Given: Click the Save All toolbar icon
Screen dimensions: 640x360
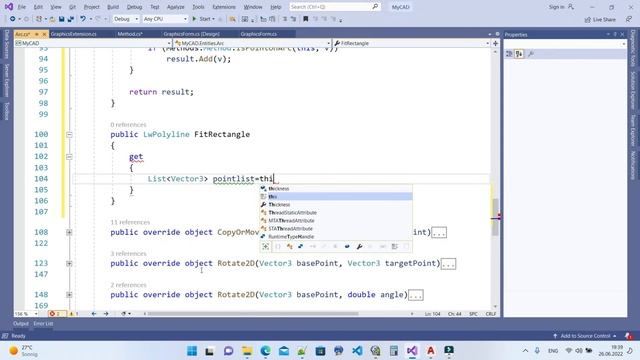Looking at the screenshot, I should [x=70, y=19].
